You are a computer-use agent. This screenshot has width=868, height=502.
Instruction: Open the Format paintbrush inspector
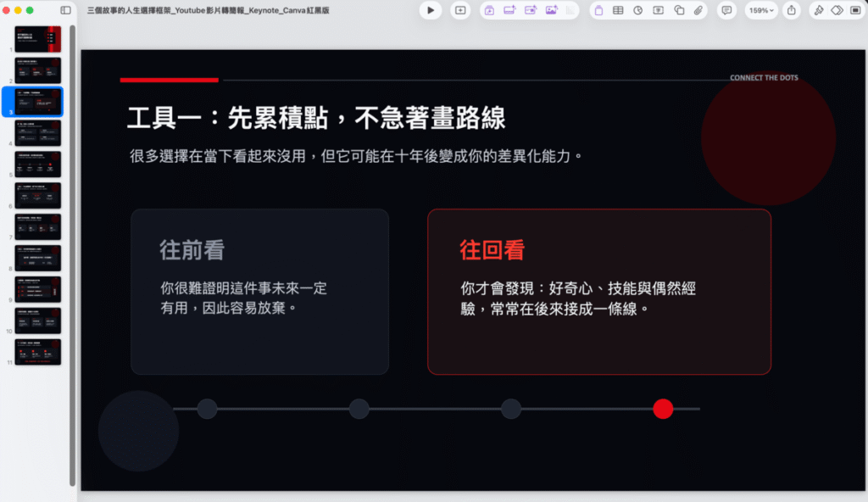pyautogui.click(x=818, y=10)
